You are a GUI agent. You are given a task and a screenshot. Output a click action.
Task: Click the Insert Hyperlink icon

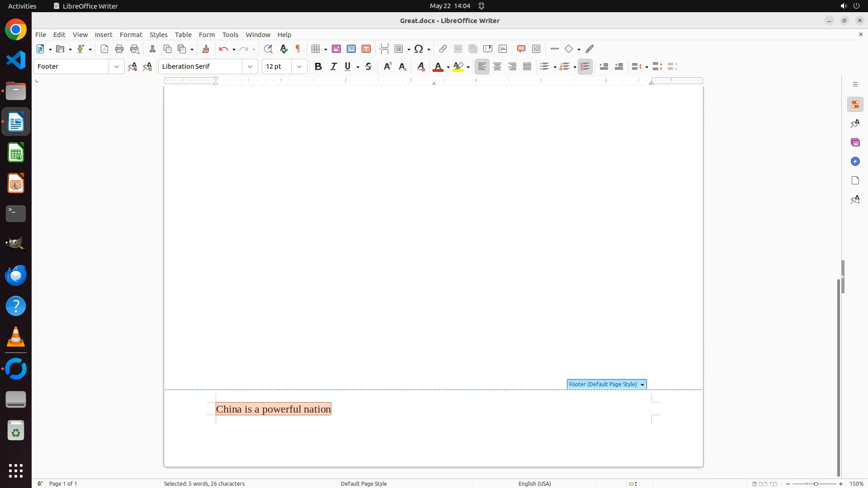point(443,49)
